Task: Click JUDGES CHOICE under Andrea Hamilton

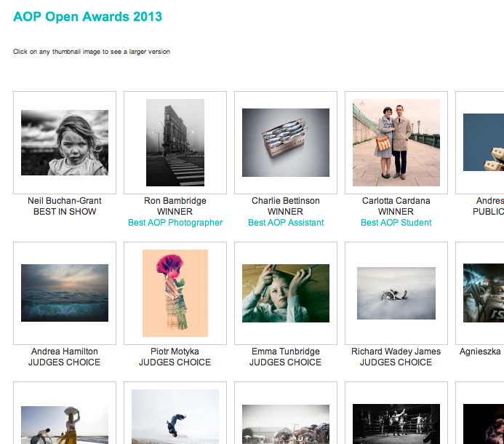Action: coord(64,362)
